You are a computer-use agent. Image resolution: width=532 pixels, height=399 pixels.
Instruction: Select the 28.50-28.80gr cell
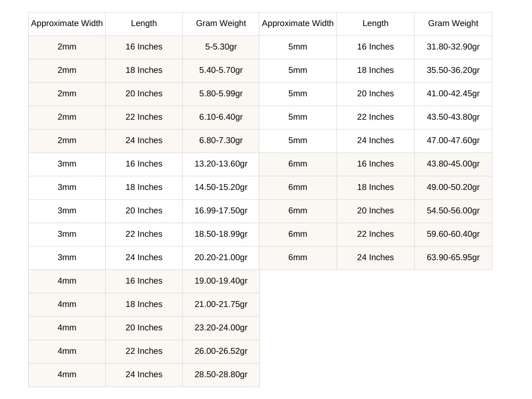tap(221, 375)
